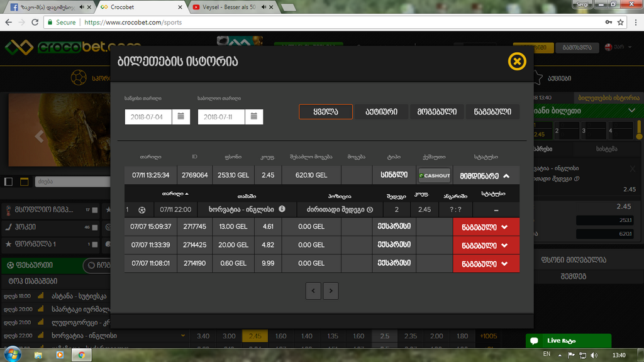Image resolution: width=644 pixels, height=362 pixels.
Task: Open the ბილეთების ისტორია tab in betslip
Action: (608, 97)
